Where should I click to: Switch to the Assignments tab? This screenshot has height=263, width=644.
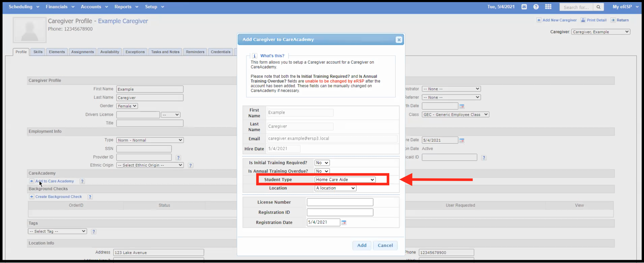click(82, 52)
